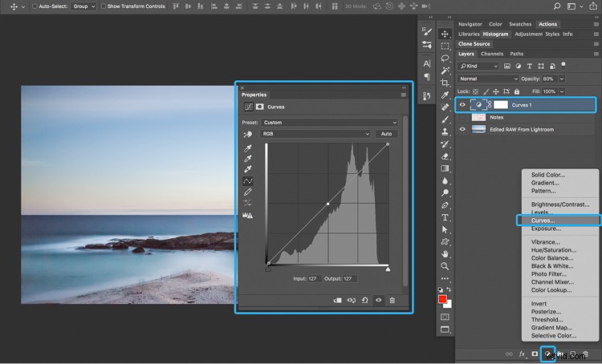Open the Auto-Select Group dropdown
602x364 pixels.
[83, 6]
